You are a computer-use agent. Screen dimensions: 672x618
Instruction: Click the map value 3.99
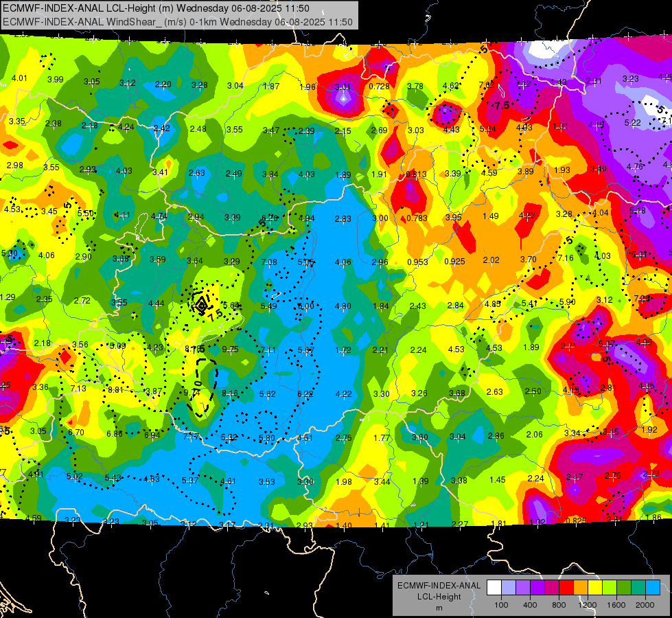click(x=56, y=80)
